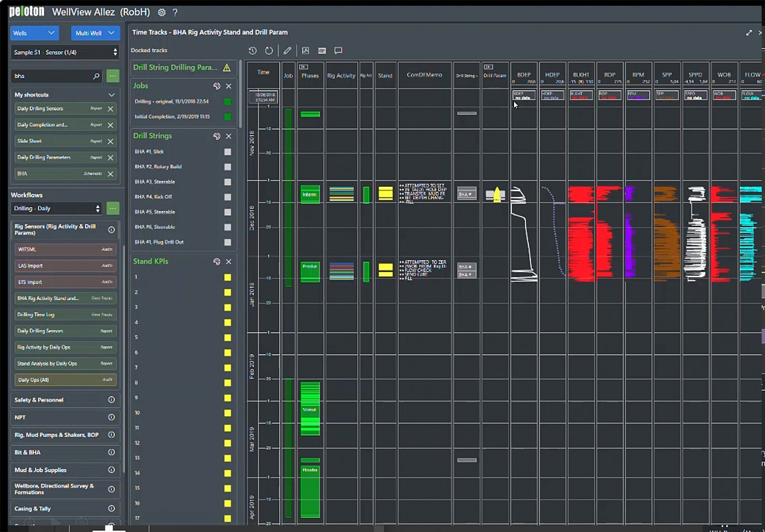
Task: Select the Daily Ops (All) workflow item
Action: [x=66, y=380]
